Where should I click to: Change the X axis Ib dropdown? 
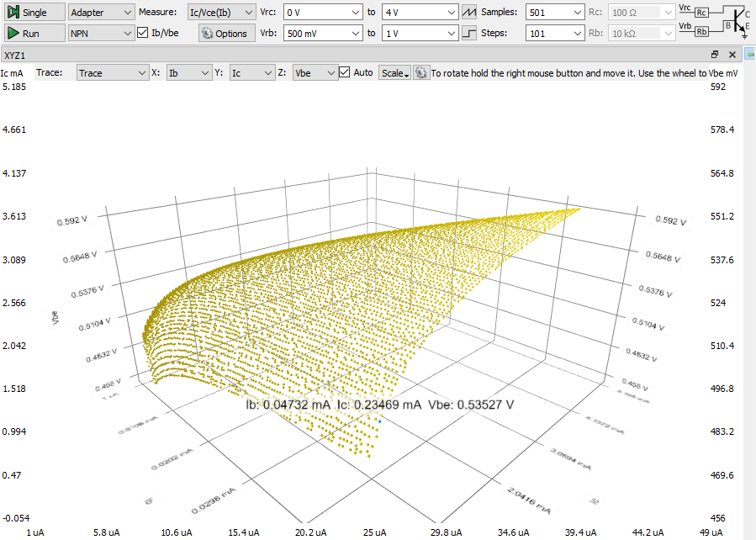pyautogui.click(x=189, y=73)
